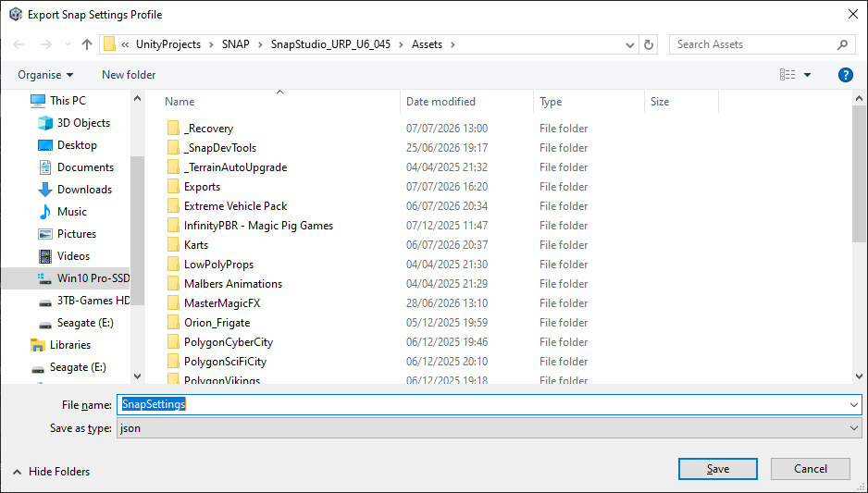Click file list scrollbar down arrow
868x493 pixels.
point(859,376)
